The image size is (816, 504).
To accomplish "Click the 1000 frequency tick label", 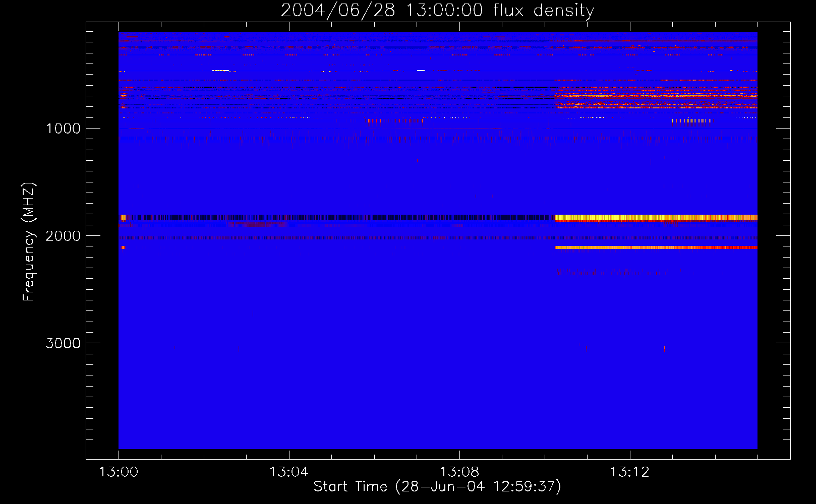I will tap(63, 129).
